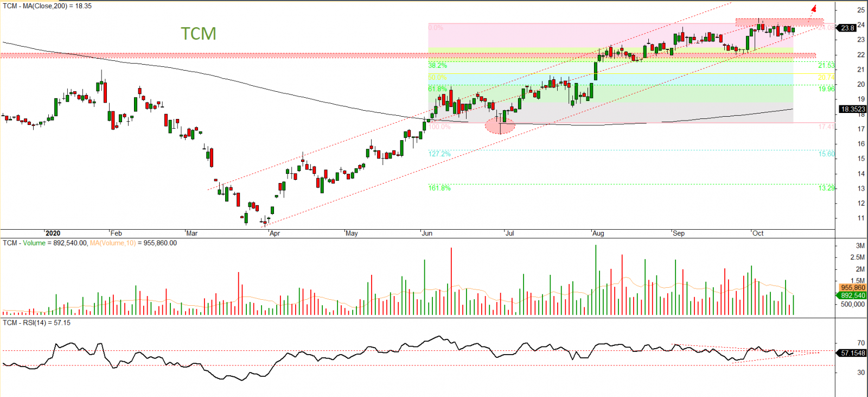Click the Jun label on the time axis
The image size is (868, 397).
click(x=427, y=233)
